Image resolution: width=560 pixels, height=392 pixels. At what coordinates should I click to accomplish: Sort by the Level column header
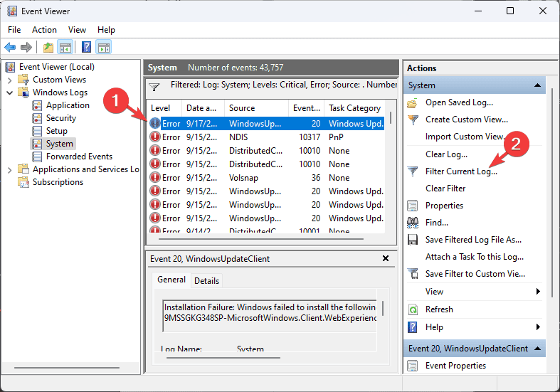coord(164,108)
